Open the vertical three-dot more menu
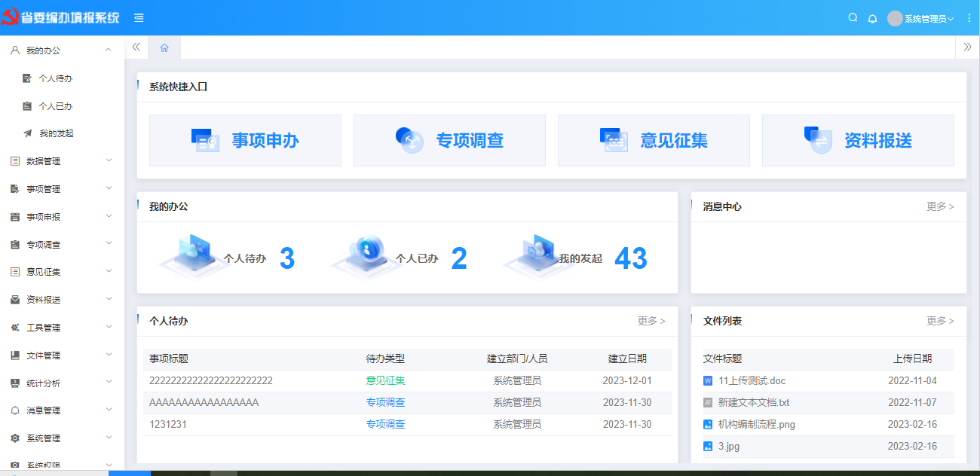Image resolution: width=980 pixels, height=476 pixels. (969, 18)
